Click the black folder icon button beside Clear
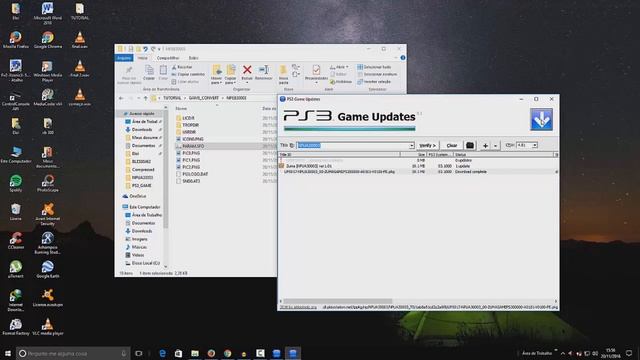This screenshot has height=360, width=640. coord(470,145)
